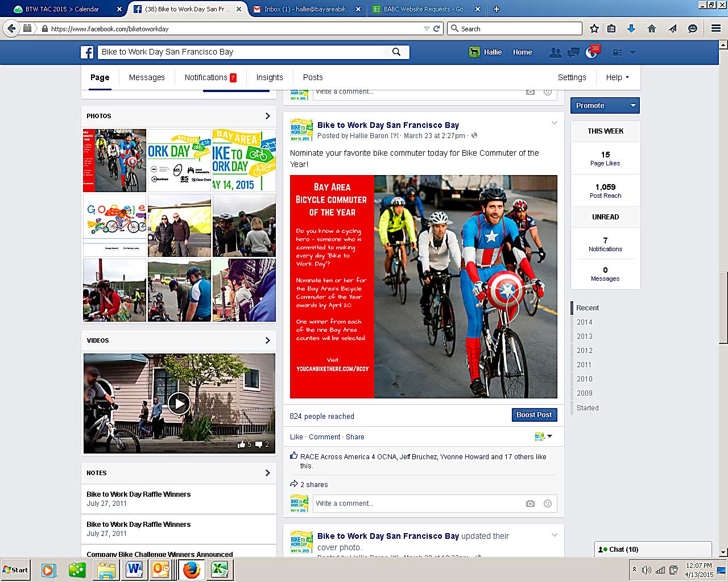This screenshot has width=728, height=582.
Task: Open Firefox from the taskbar
Action: pos(192,569)
